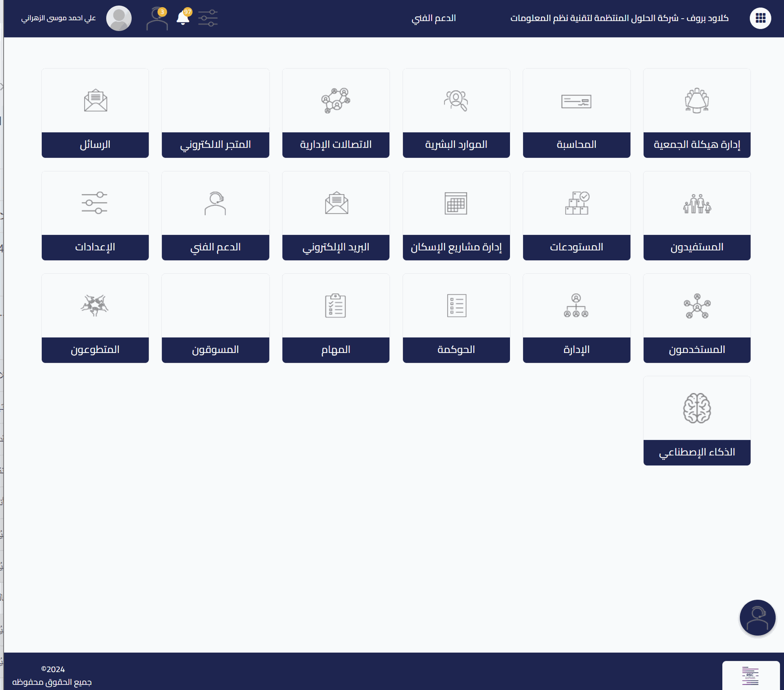This screenshot has width=784, height=690.
Task: Go to the المتجر الالكتروني store module
Action: tap(215, 144)
